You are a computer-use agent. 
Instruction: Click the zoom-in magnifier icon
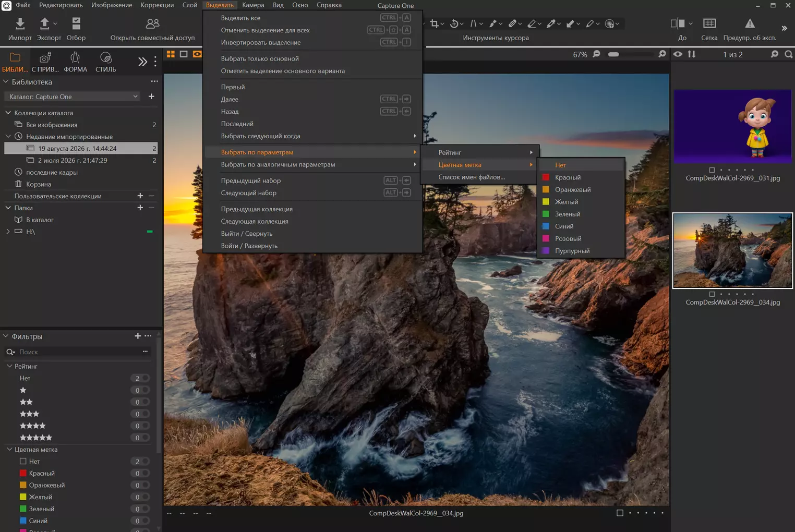point(662,54)
